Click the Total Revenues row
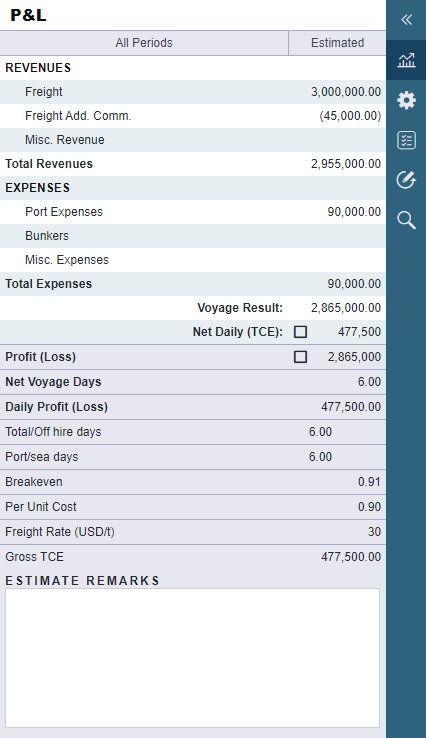 click(x=193, y=164)
